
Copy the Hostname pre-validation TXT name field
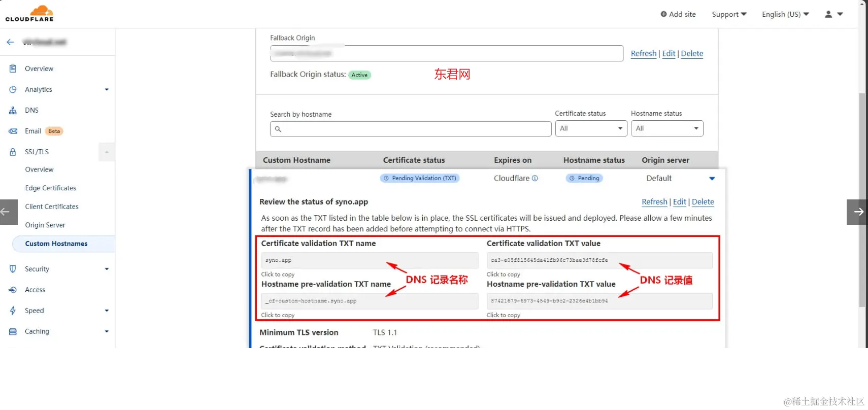pos(370,301)
